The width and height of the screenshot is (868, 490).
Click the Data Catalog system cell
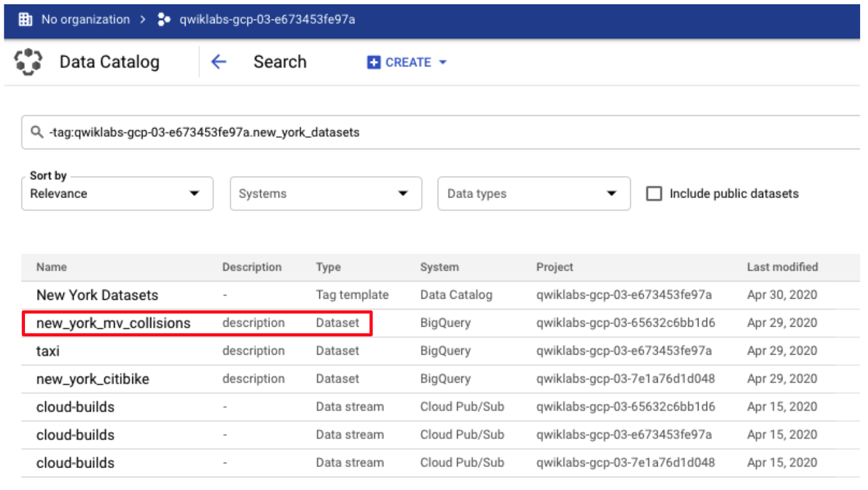tap(456, 295)
